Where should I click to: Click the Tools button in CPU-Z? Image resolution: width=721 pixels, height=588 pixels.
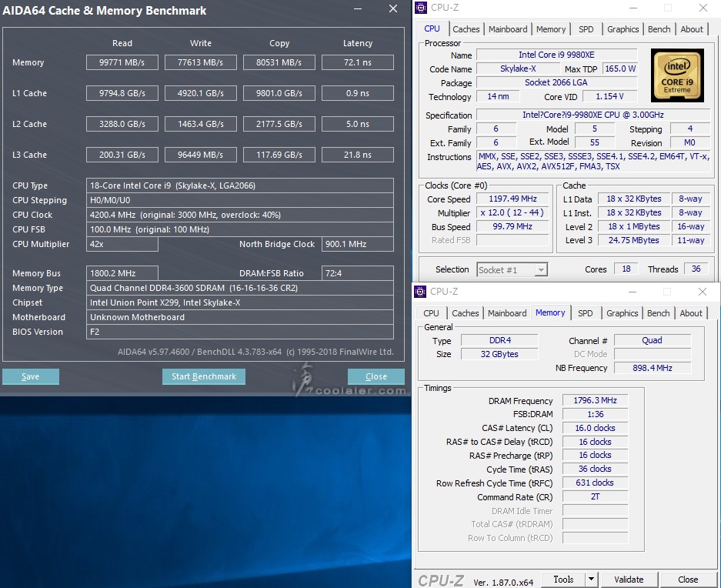pos(563,580)
